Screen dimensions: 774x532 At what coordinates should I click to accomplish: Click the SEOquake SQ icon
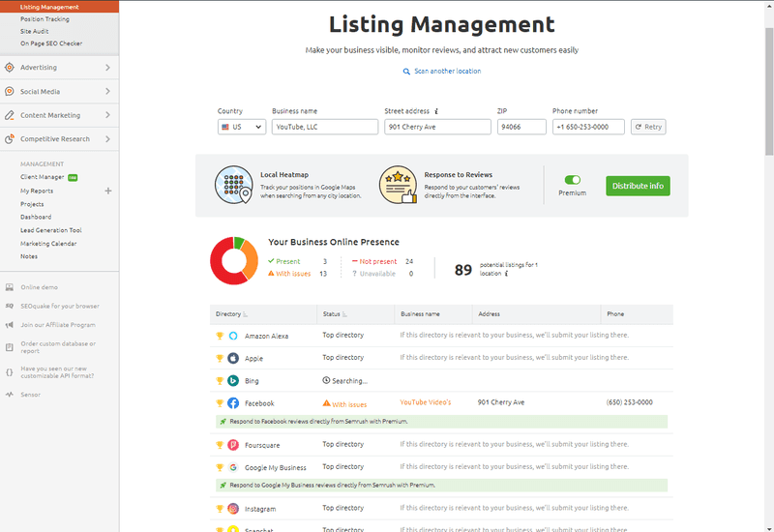click(10, 306)
